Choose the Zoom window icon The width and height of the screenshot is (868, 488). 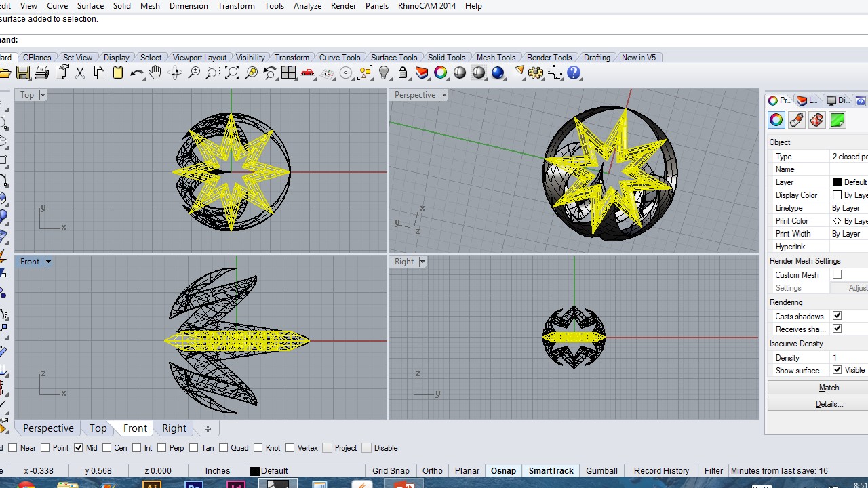pos(213,73)
